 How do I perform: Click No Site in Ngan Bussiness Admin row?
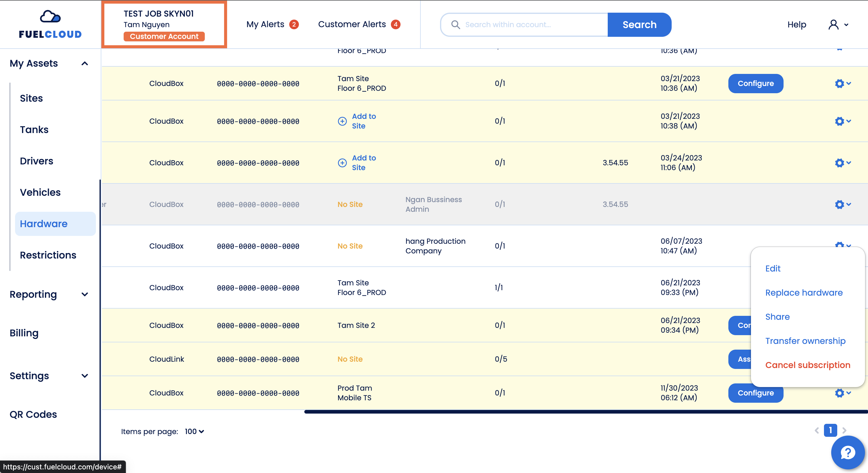tap(350, 204)
